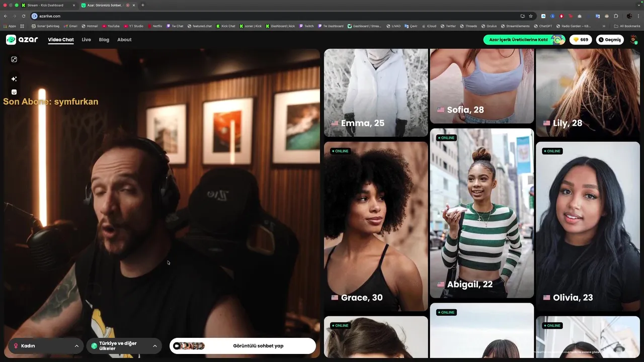Image resolution: width=644 pixels, height=362 pixels.
Task: Click the Son Abone: symfurkan overlay text
Action: tap(51, 102)
